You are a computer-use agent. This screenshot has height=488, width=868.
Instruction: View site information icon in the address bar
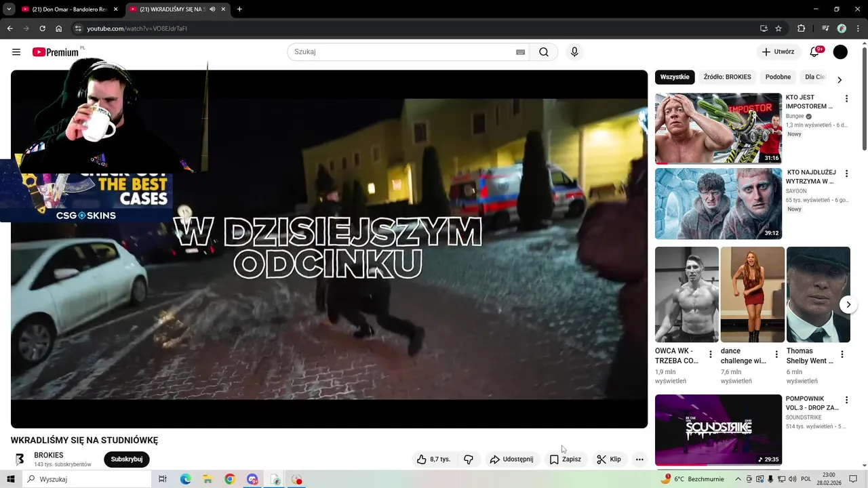78,28
